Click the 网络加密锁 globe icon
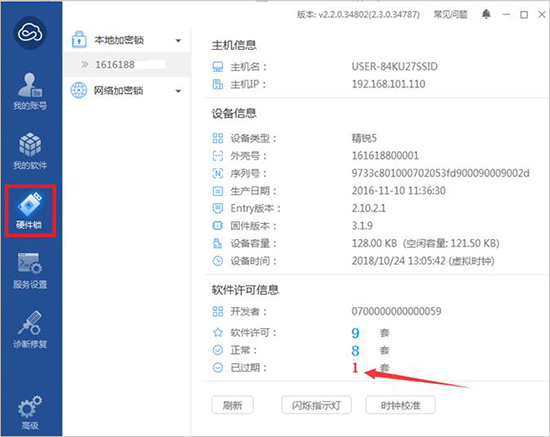Image resolution: width=550 pixels, height=437 pixels. pos(79,90)
